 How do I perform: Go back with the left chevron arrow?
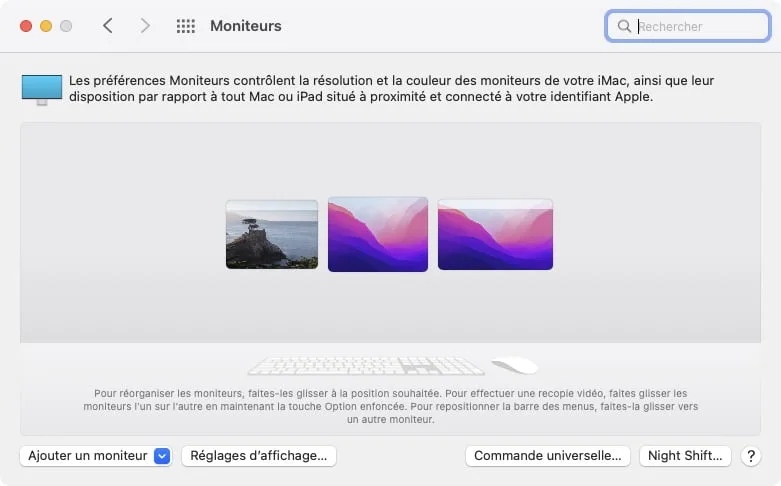108,25
